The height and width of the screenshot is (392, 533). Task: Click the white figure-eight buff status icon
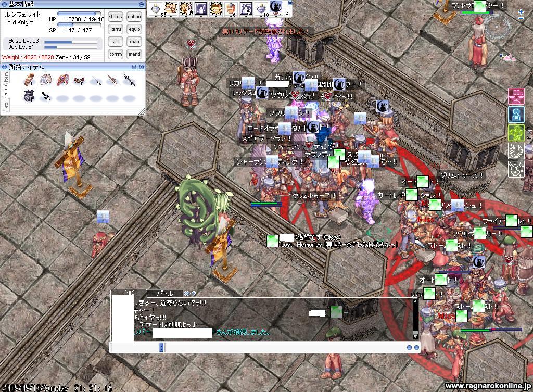pos(516,169)
